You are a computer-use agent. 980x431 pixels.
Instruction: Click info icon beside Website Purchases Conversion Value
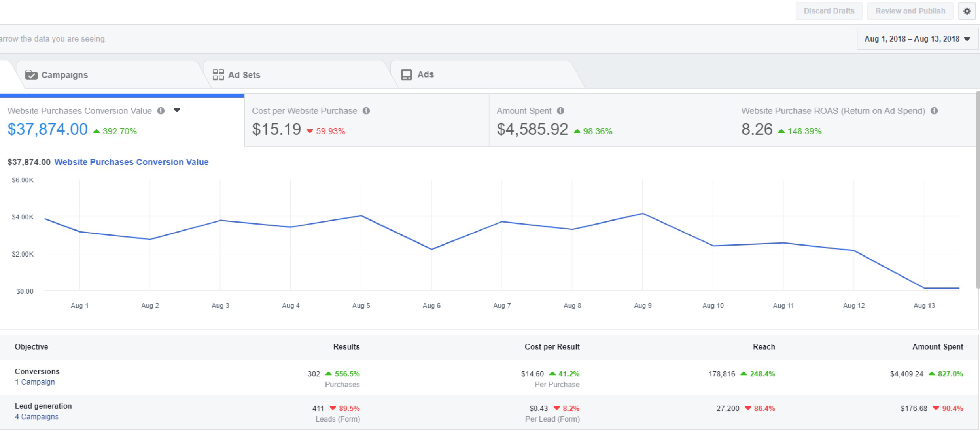[161, 111]
